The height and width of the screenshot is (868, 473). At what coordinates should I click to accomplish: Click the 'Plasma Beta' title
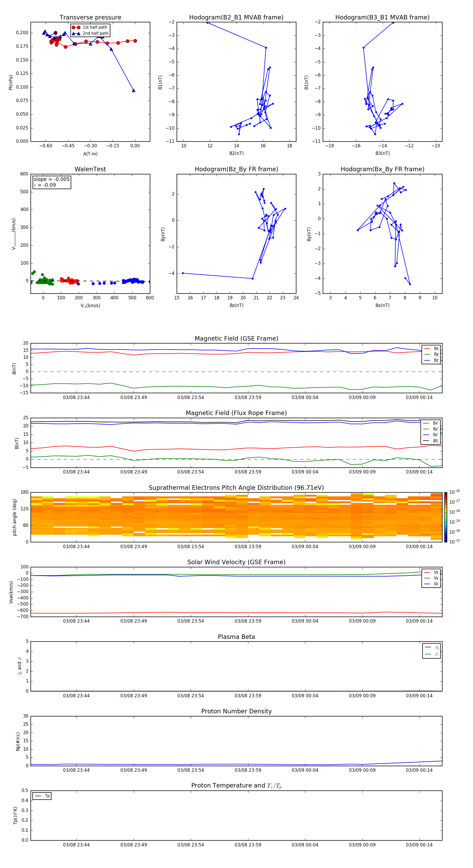tap(236, 637)
